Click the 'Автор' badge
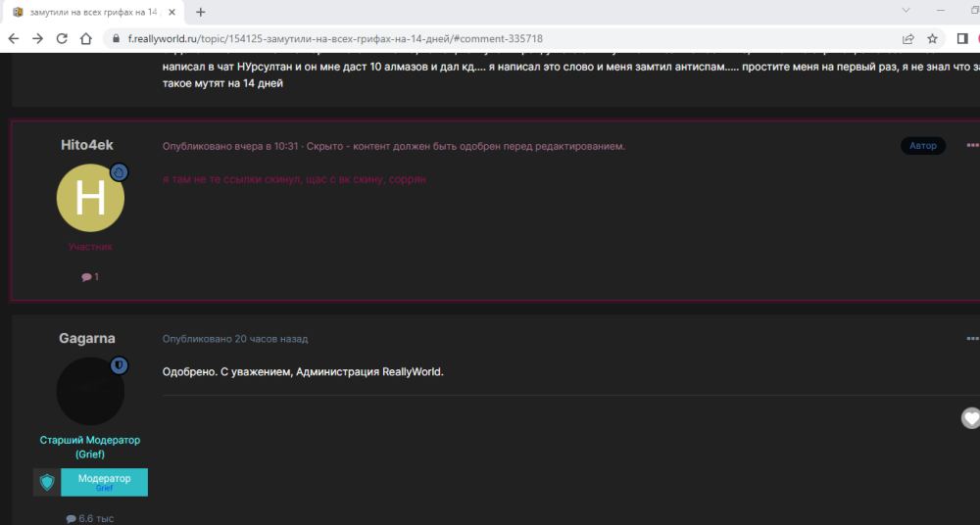This screenshot has height=525, width=980. click(923, 146)
